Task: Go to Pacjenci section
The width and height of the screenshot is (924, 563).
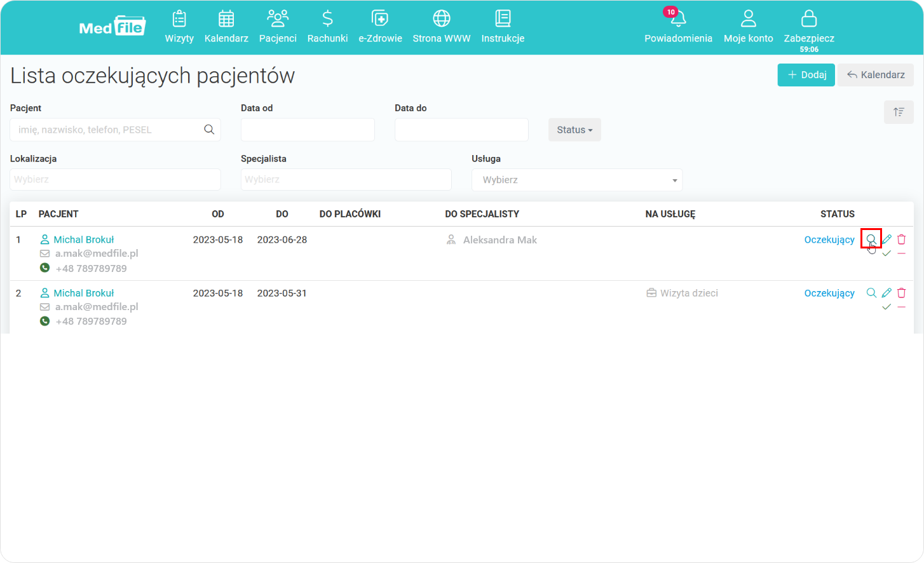Action: pos(278,27)
